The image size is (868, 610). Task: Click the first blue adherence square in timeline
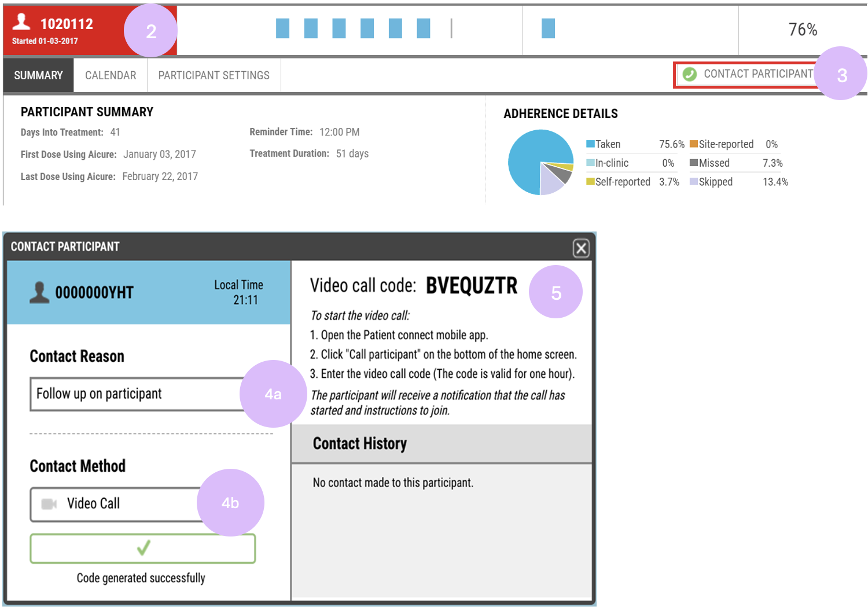tap(282, 28)
